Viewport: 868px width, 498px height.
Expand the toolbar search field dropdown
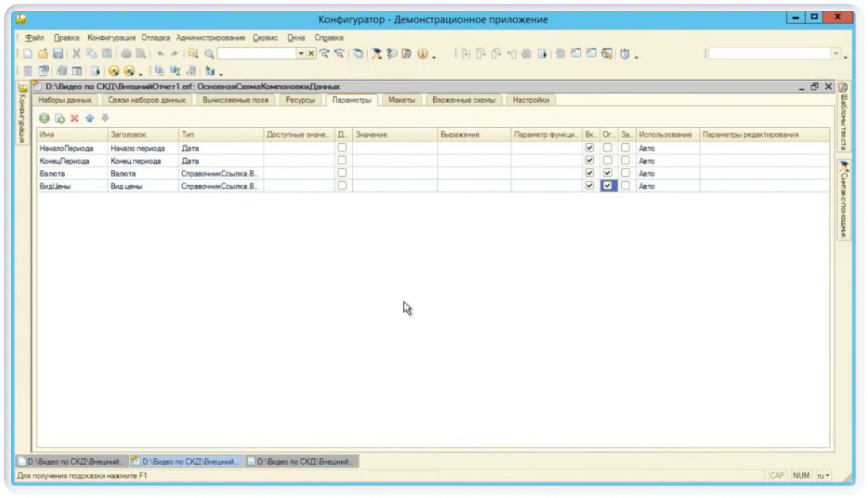point(301,54)
